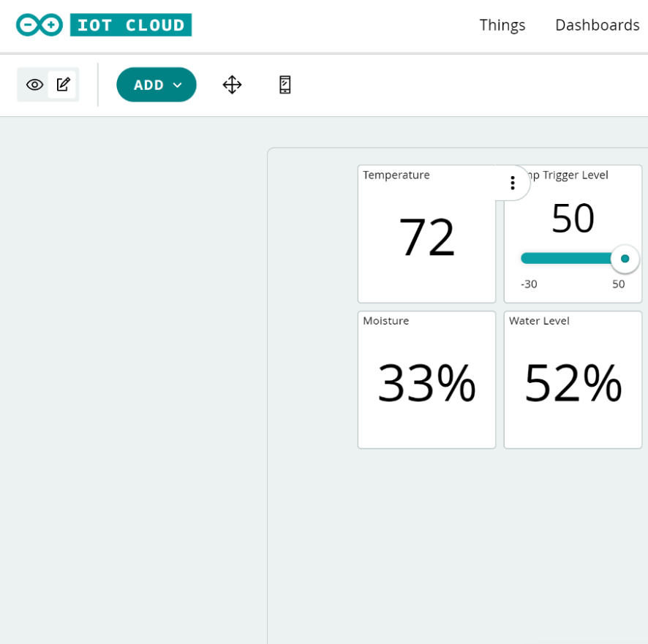Viewport: 648px width, 644px height.
Task: Select the Moisture 33% value
Action: (426, 383)
